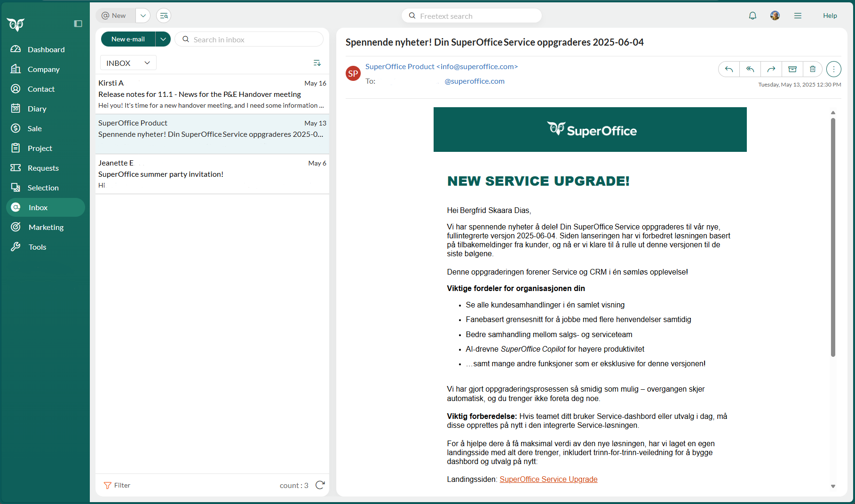Click the SuperOffice banner logo in email
The height and width of the screenshot is (504, 855).
click(x=592, y=130)
